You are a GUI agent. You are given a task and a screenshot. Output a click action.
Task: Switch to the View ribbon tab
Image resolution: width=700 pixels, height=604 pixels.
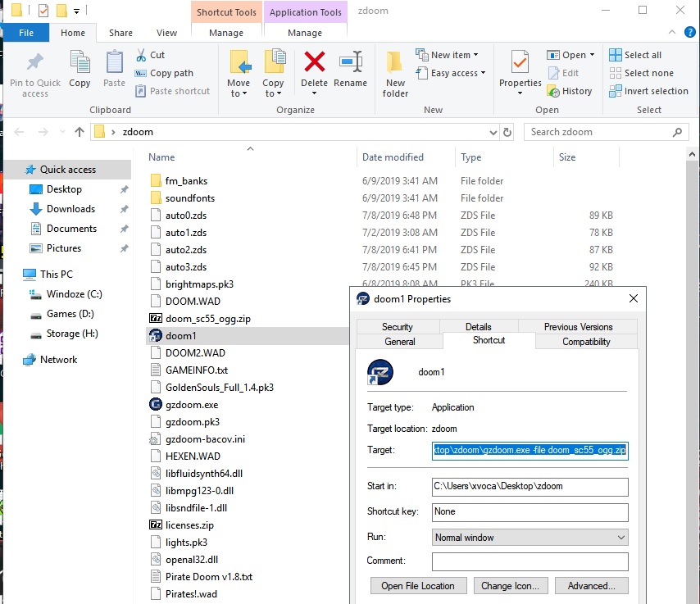[x=166, y=33]
